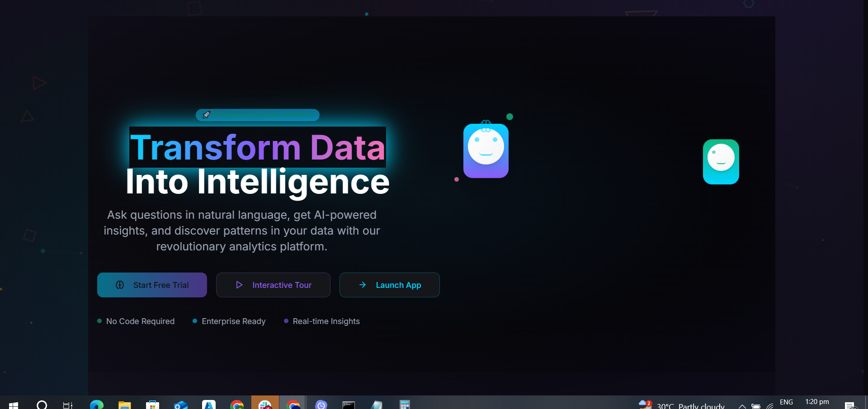Screen dimensions: 868x409
Task: Open the Interactive Tour
Action: [x=273, y=285]
